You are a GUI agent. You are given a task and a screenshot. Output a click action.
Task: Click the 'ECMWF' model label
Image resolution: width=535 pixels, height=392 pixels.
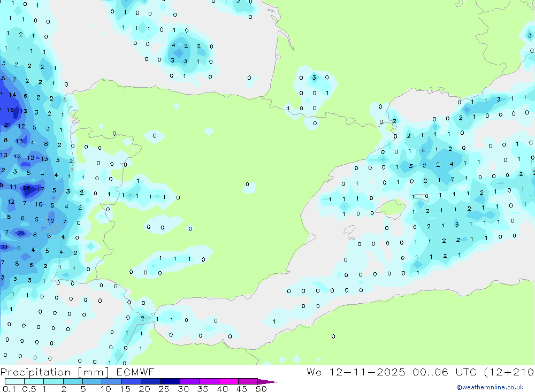(135, 372)
